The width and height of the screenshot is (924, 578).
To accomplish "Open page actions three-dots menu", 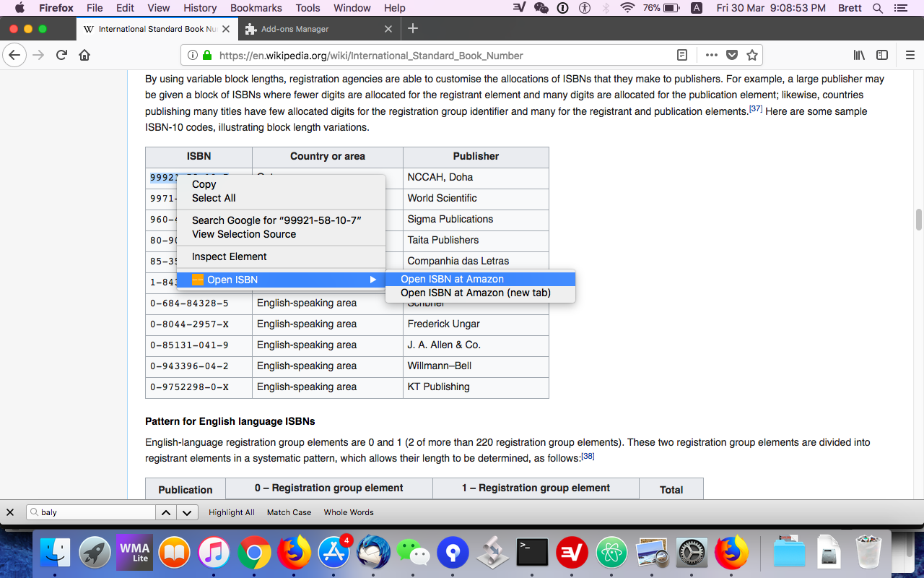I will (712, 55).
